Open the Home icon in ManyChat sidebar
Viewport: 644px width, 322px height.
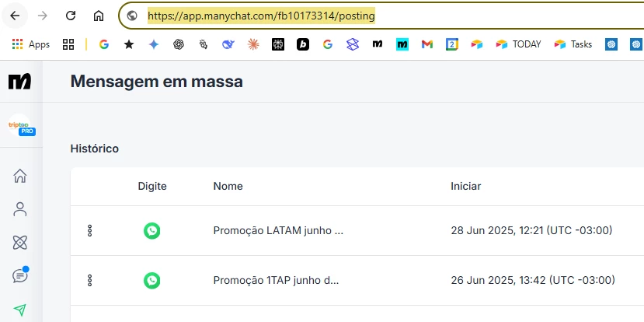tap(19, 176)
